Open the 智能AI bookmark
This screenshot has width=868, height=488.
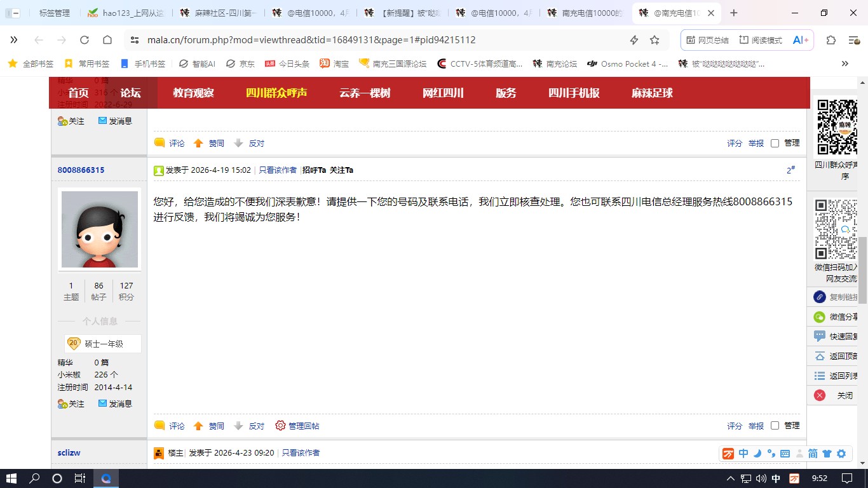click(197, 64)
